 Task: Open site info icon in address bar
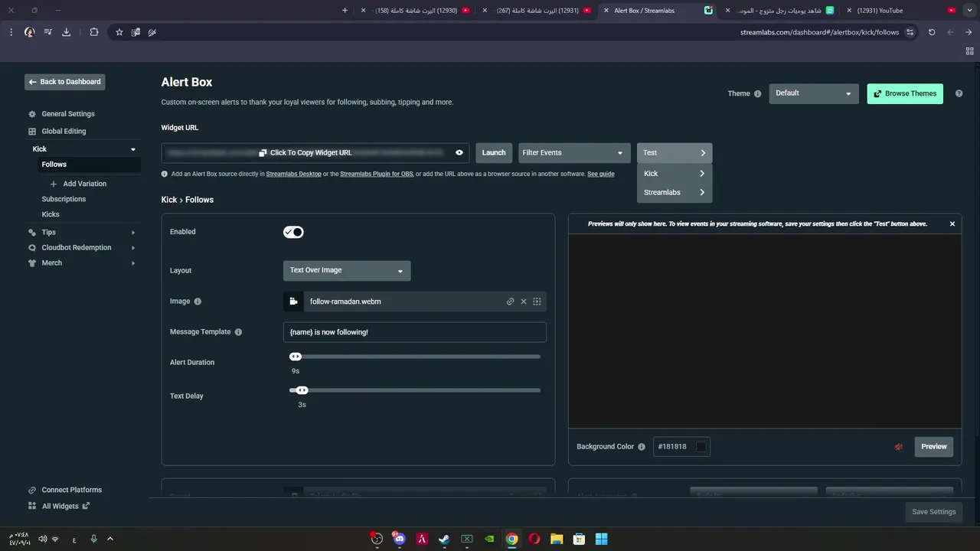pyautogui.click(x=910, y=32)
